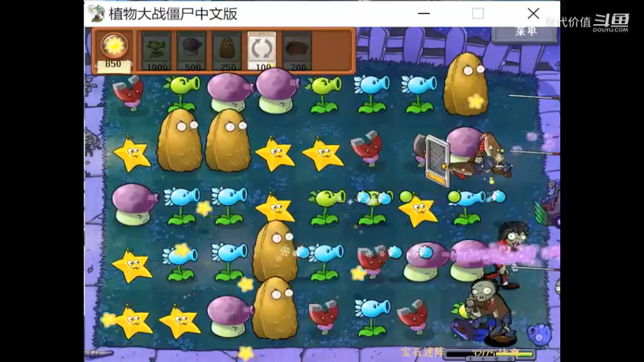
Task: Select the Starfruit in row two, fourth column
Action: (275, 154)
